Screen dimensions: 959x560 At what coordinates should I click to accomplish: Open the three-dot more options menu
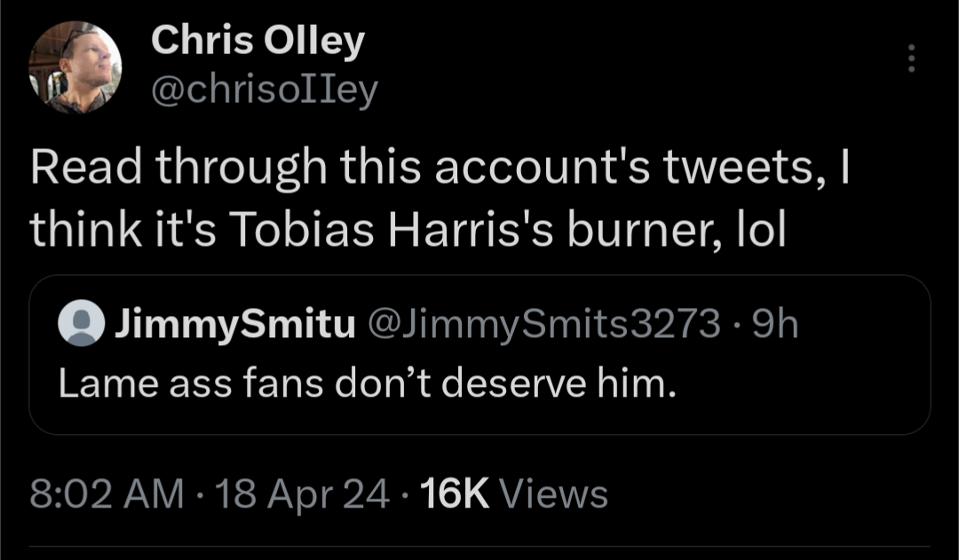(x=909, y=59)
